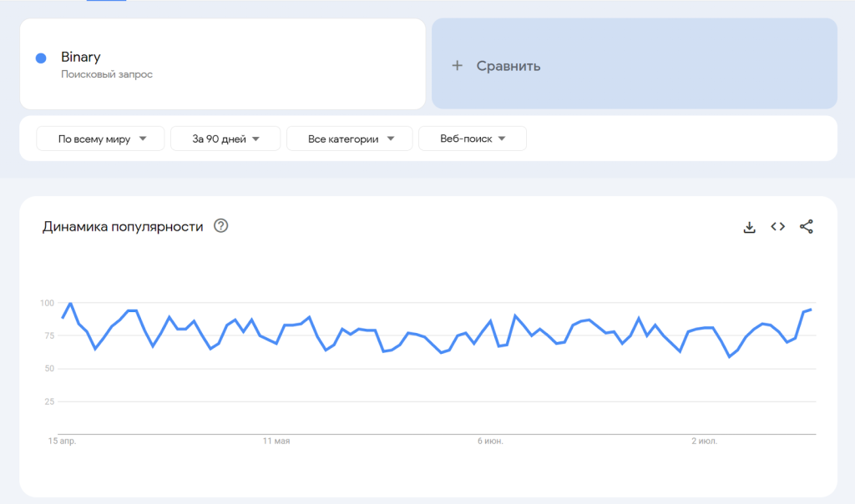The width and height of the screenshot is (855, 504).
Task: Download the interest over time CSV
Action: coord(749,227)
